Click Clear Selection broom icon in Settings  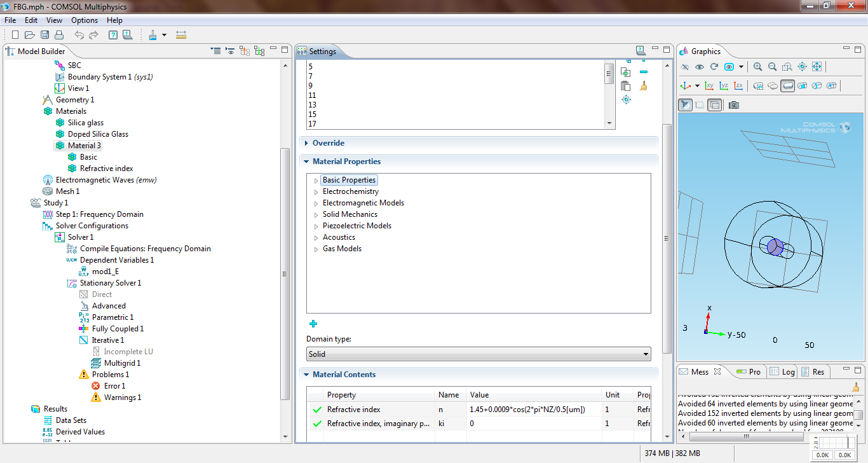pos(644,86)
